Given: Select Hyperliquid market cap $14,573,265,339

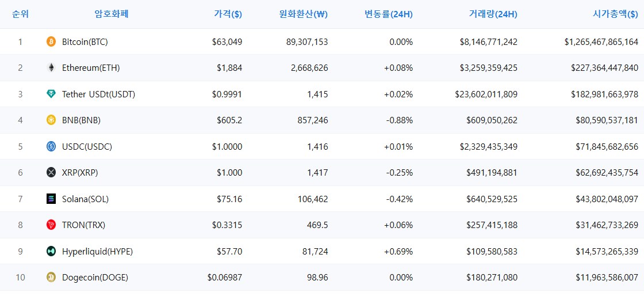Looking at the screenshot, I should tap(607, 252).
